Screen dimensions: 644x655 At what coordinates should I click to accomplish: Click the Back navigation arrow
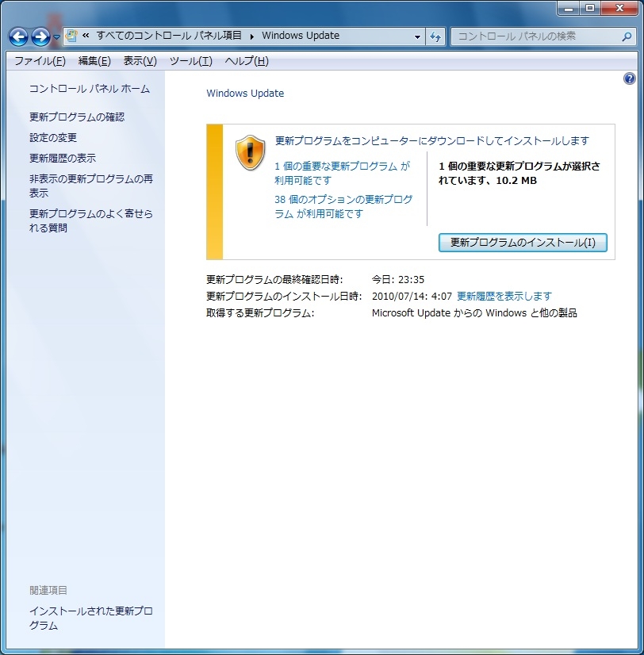tap(19, 36)
